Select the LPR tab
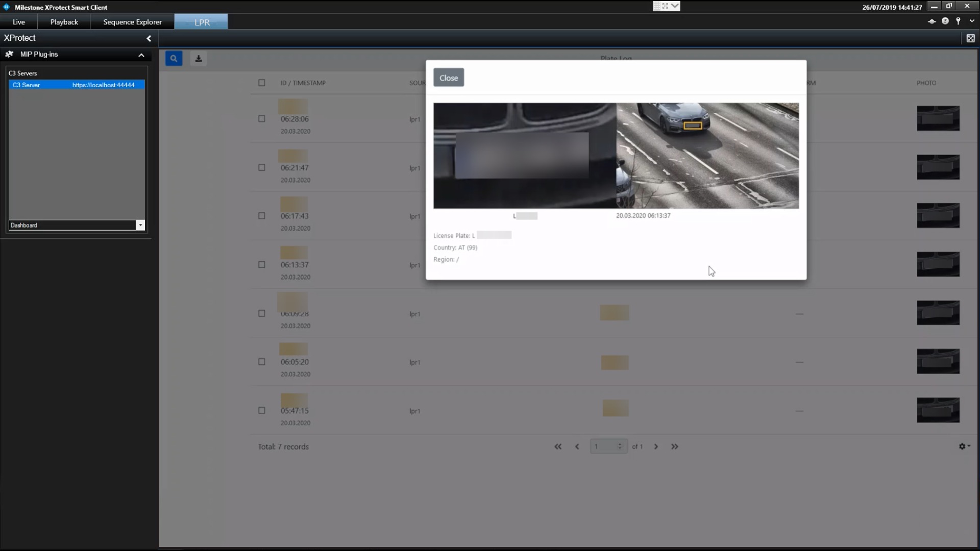The image size is (980, 551). click(x=202, y=22)
